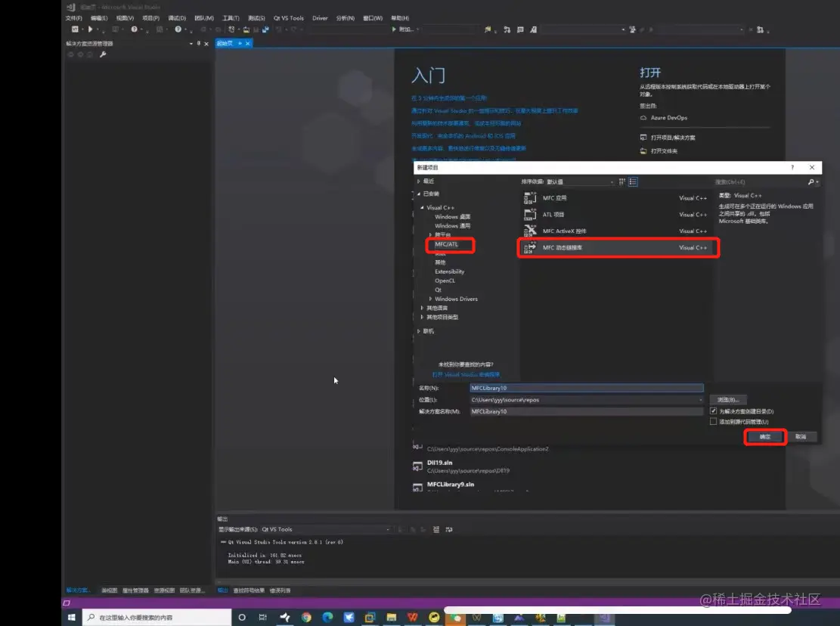Pin the Solution Explorer panel

point(199,43)
